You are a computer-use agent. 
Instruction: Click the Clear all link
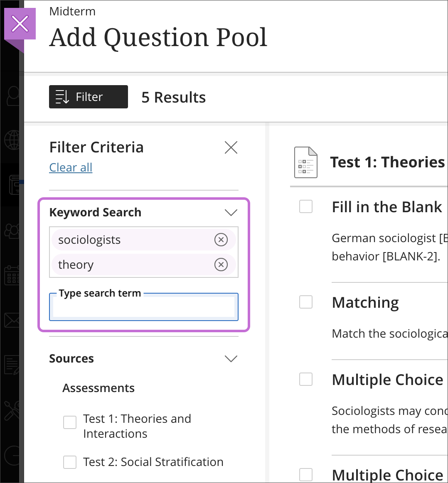(71, 167)
